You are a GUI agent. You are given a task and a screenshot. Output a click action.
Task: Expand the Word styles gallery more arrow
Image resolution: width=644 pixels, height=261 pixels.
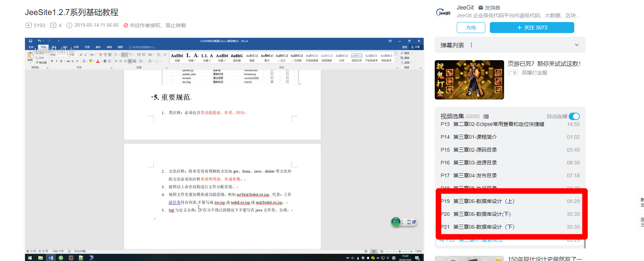396,62
